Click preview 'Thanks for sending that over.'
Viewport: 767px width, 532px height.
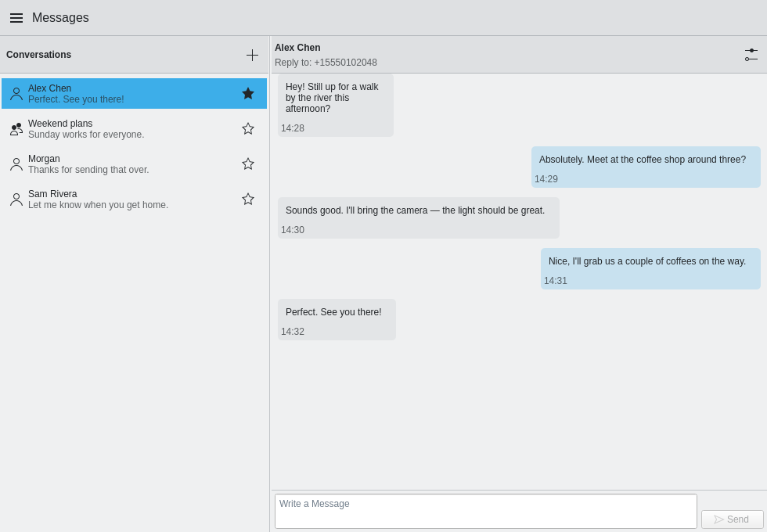[x=88, y=170]
